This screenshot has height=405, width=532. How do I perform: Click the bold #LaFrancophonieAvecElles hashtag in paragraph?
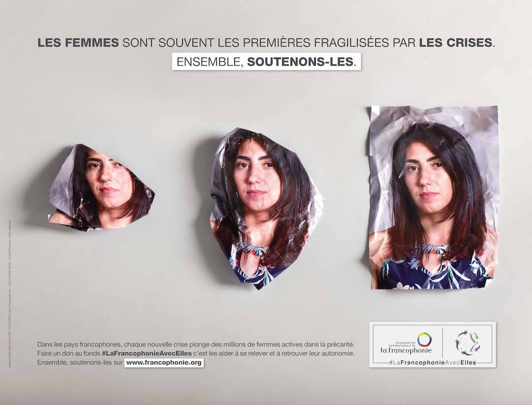[147, 353]
